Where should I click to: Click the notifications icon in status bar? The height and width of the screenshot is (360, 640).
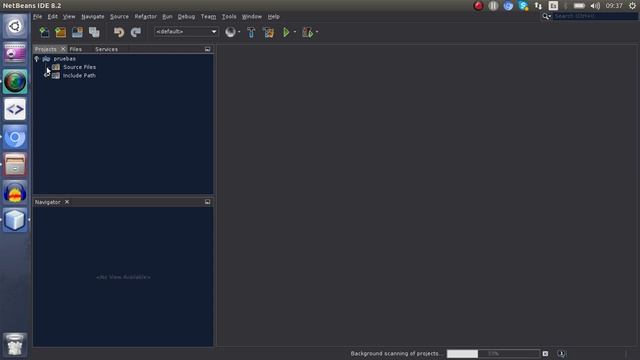562,353
